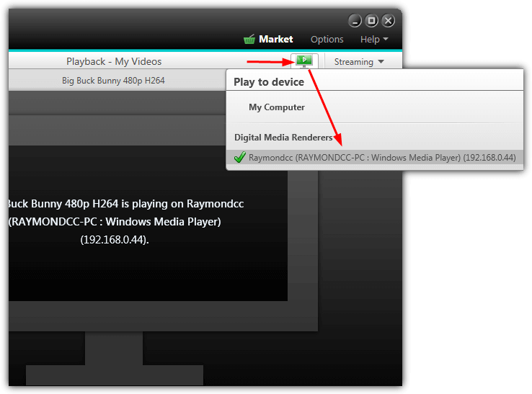The height and width of the screenshot is (394, 532).
Task: Select My Computer as playback device
Action: 277,107
